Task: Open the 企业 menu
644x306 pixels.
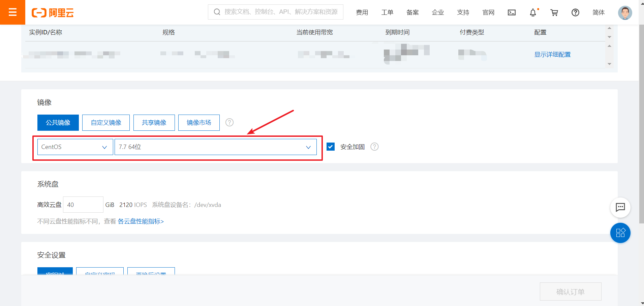Action: pos(438,12)
